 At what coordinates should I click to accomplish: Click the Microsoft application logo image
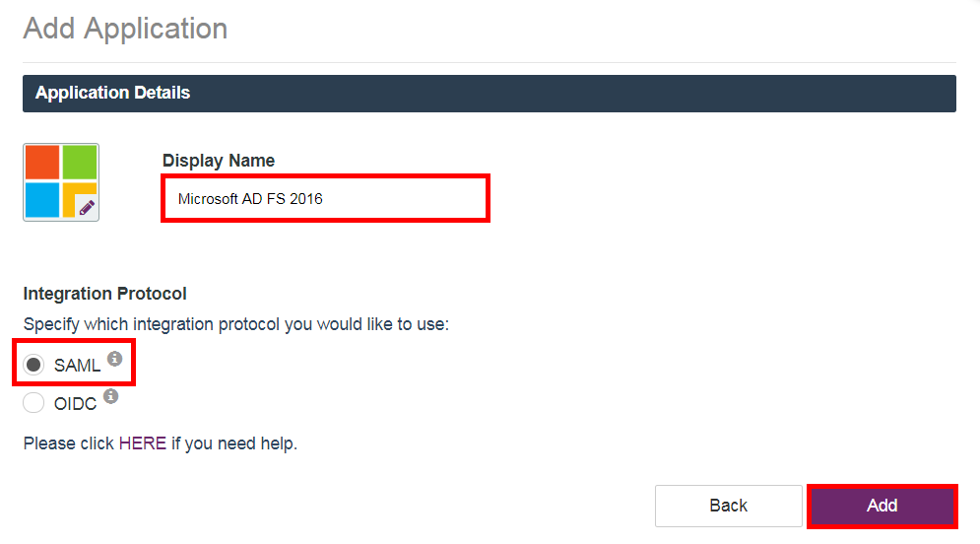click(61, 182)
